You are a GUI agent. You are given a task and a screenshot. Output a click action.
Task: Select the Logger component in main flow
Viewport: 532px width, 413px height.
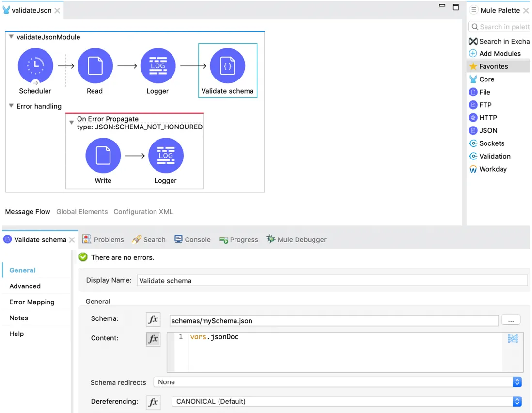pyautogui.click(x=158, y=66)
